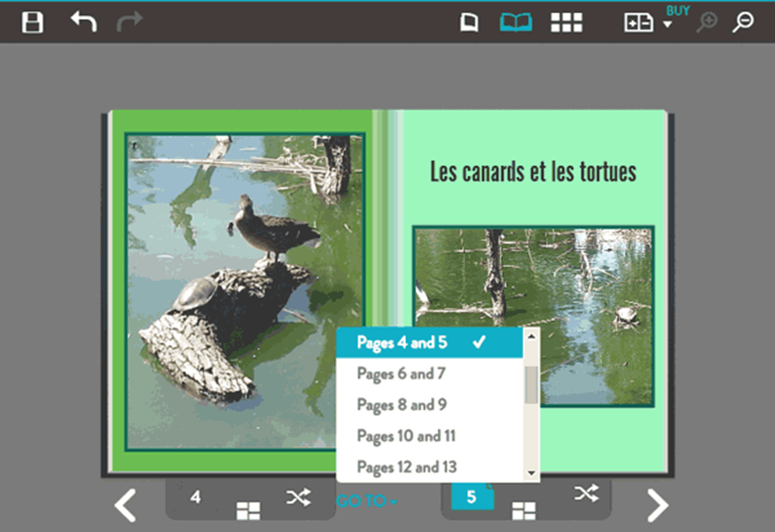Go to previous pages with left arrow
775x532 pixels.
point(125,505)
